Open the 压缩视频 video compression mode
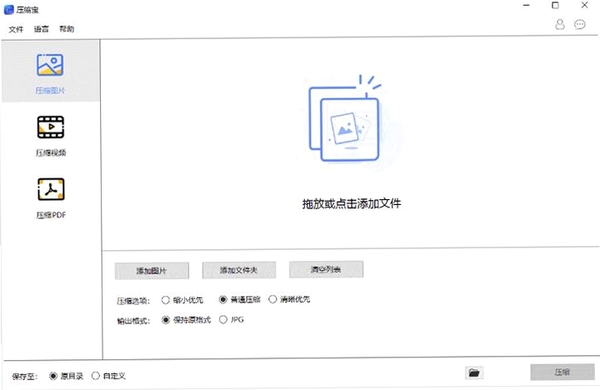The height and width of the screenshot is (390, 600). pyautogui.click(x=51, y=136)
